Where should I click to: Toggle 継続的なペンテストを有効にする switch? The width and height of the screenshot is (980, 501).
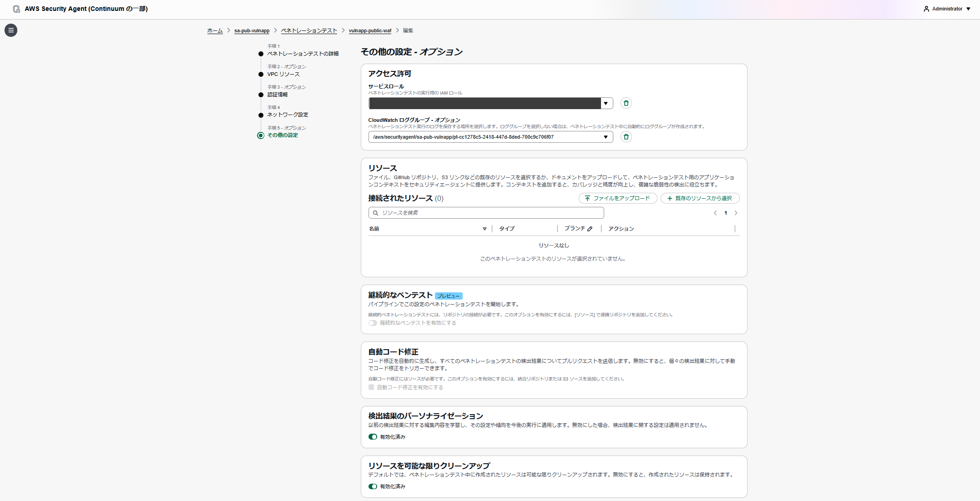(x=373, y=323)
